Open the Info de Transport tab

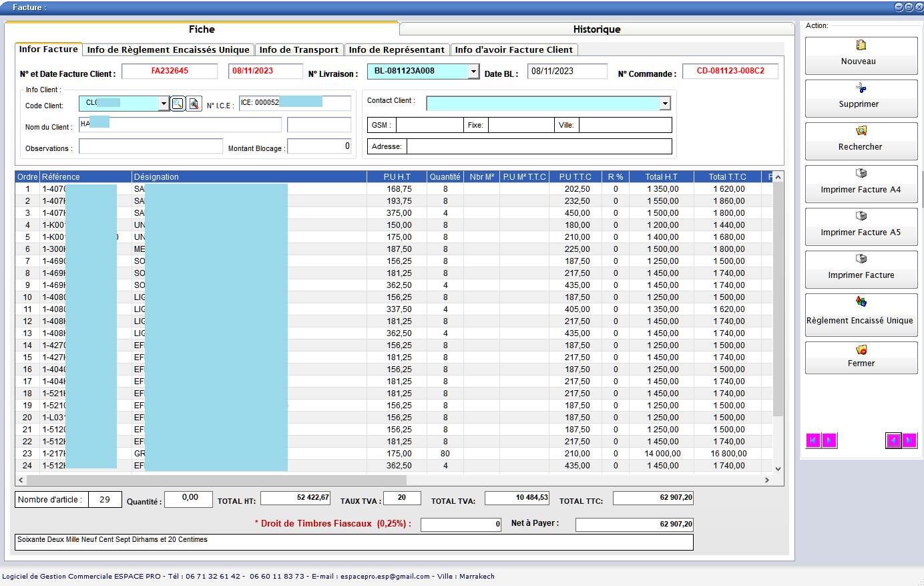[298, 50]
